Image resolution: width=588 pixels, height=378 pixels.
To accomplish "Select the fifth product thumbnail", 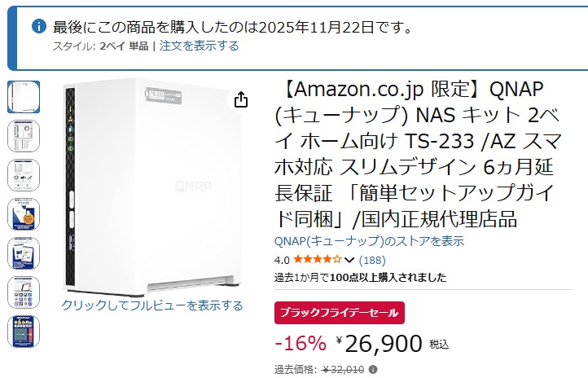I will [x=24, y=253].
